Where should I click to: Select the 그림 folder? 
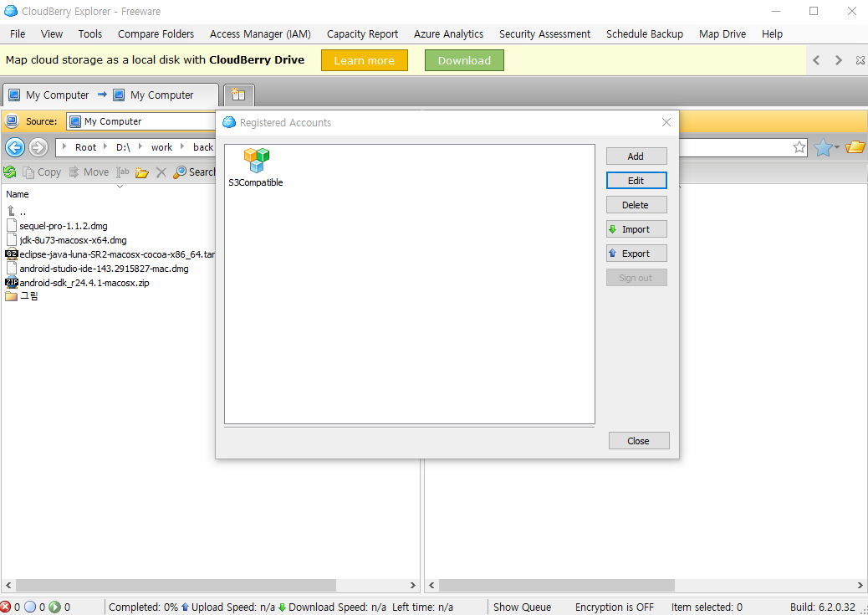pyautogui.click(x=22, y=296)
